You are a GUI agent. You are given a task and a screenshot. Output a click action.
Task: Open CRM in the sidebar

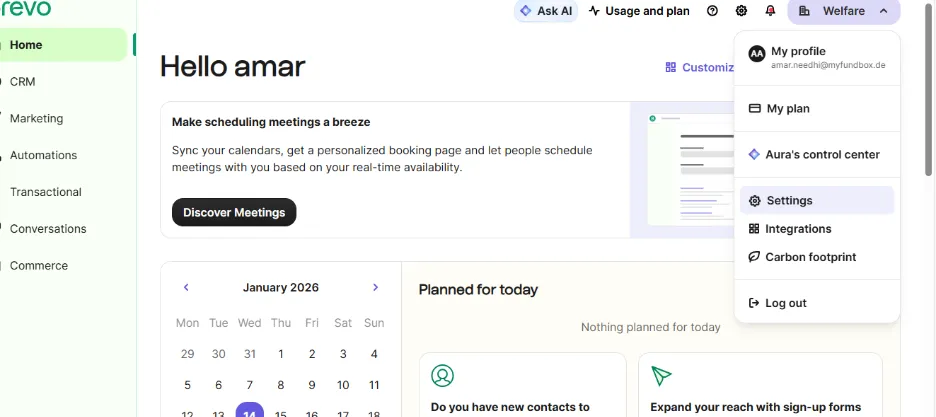click(x=63, y=82)
